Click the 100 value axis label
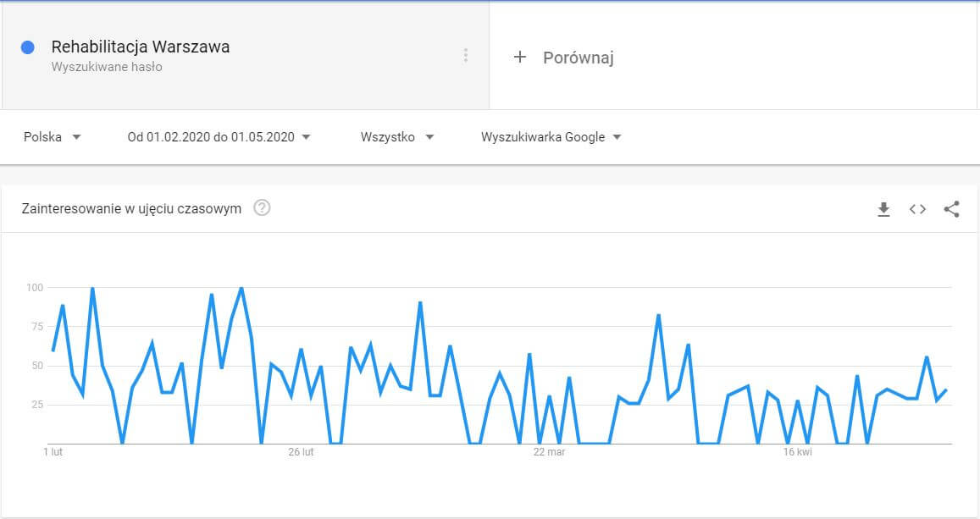Image resolution: width=980 pixels, height=519 pixels. [x=34, y=288]
